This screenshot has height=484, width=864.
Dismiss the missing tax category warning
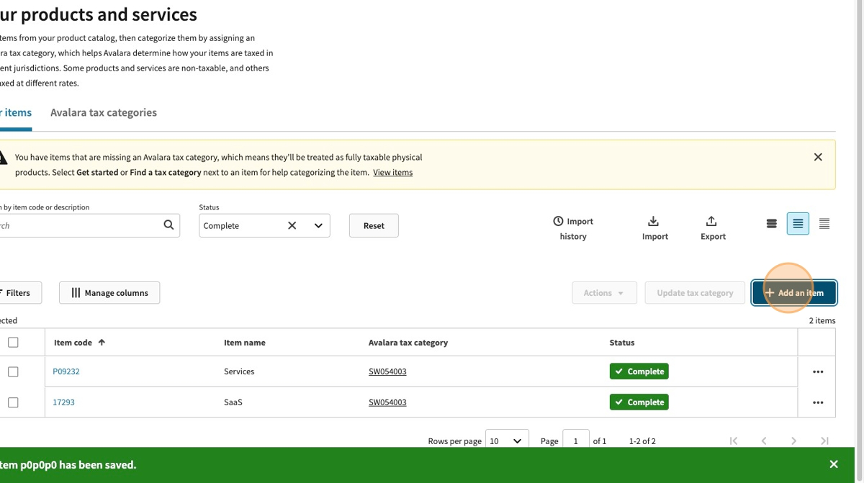pyautogui.click(x=818, y=157)
